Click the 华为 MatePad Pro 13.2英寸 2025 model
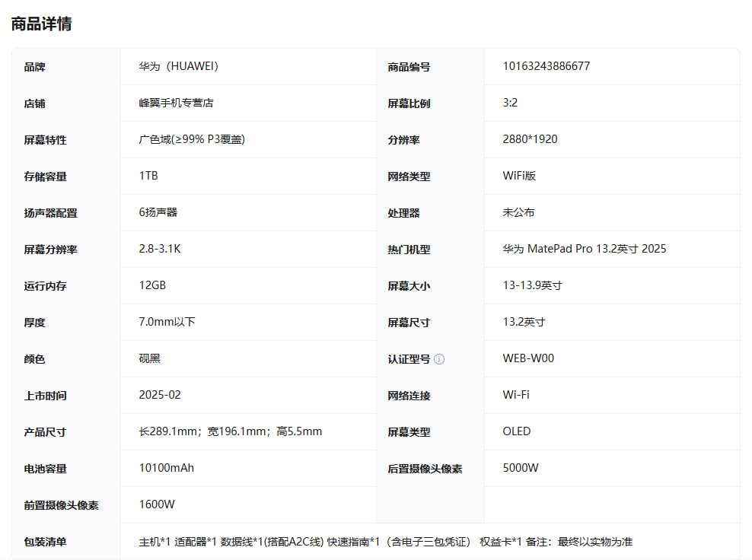752x560 pixels. (x=584, y=249)
